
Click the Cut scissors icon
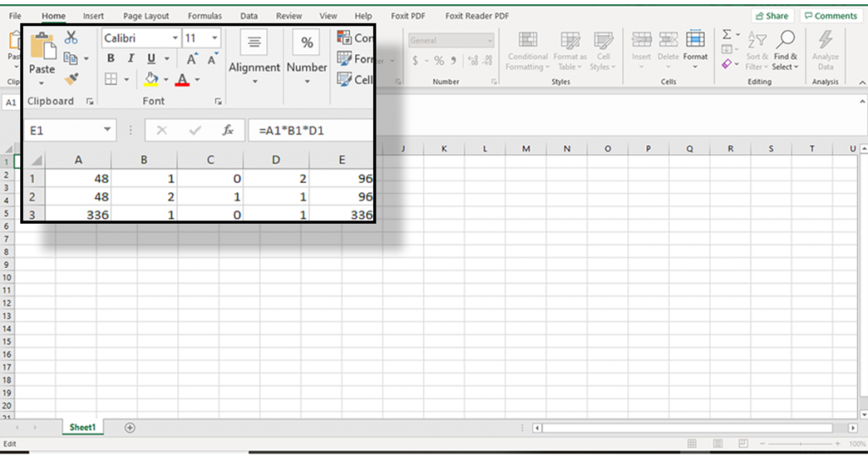click(x=71, y=37)
